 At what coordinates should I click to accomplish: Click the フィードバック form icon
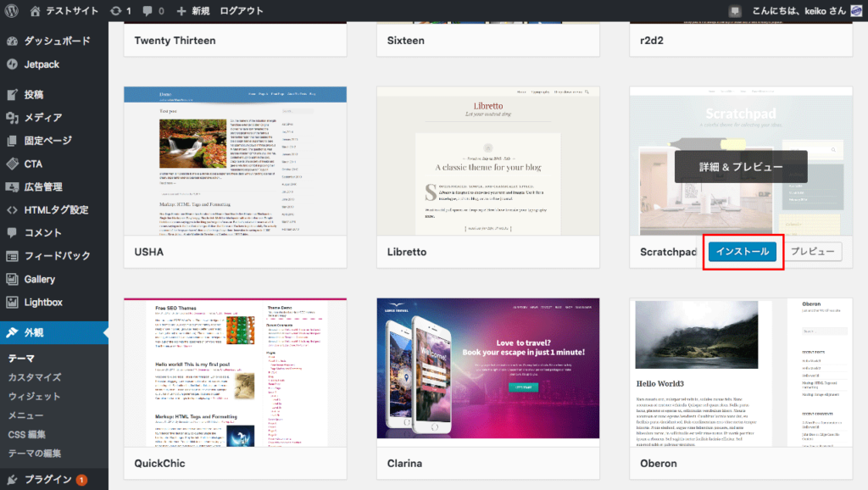[12, 256]
